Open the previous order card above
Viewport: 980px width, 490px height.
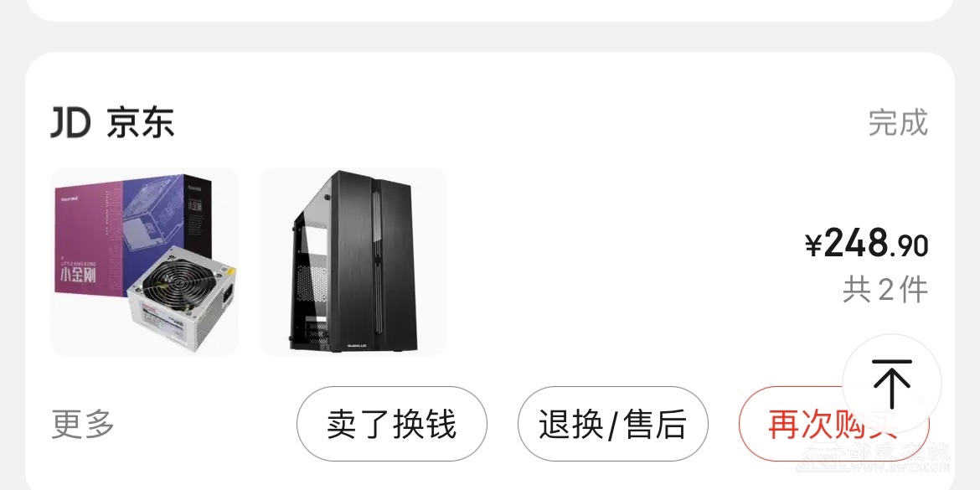[x=490, y=10]
